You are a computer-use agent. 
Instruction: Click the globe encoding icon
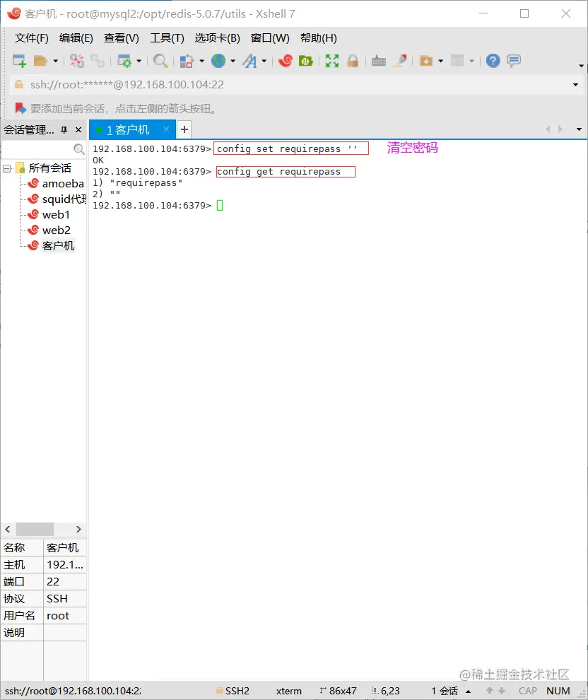point(218,61)
